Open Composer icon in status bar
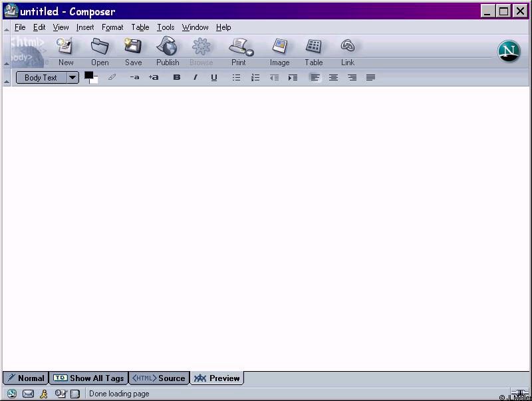The height and width of the screenshot is (401, 532). coord(61,394)
